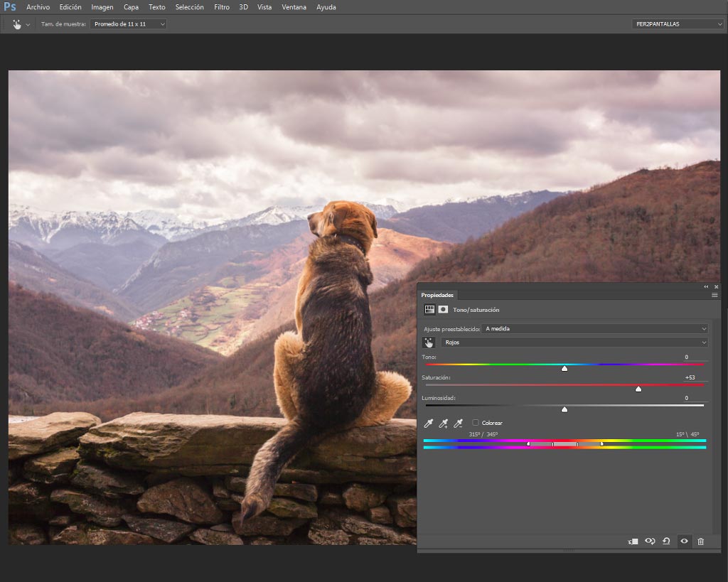Click the Saturación slider handle

[x=638, y=389]
